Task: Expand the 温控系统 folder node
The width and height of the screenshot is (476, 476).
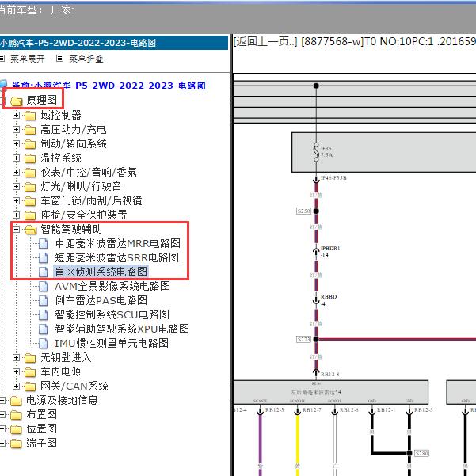Action: click(x=16, y=158)
